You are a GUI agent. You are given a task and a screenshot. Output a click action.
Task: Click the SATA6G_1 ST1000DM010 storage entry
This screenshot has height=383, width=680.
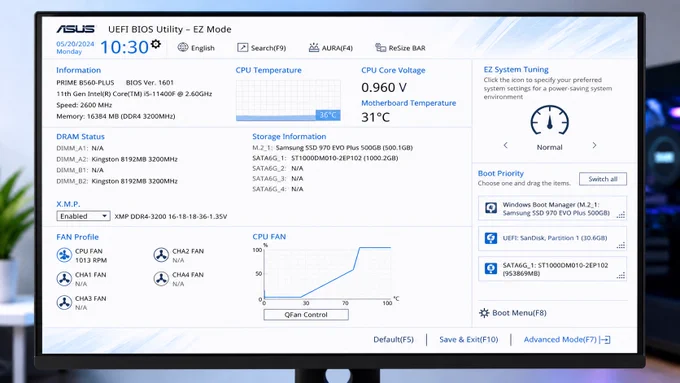[x=325, y=158]
